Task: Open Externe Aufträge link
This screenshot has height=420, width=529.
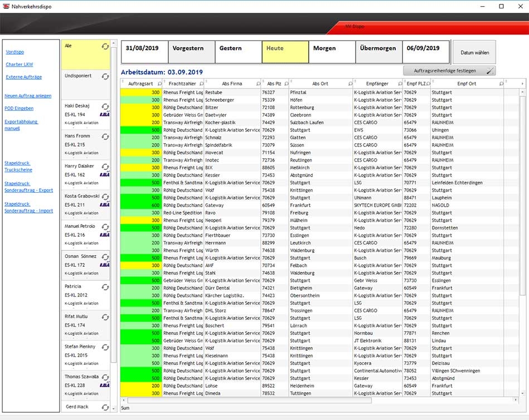Action: (x=23, y=77)
